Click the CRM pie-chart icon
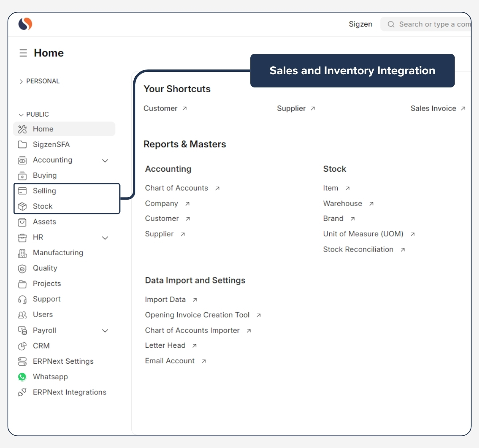The height and width of the screenshot is (448, 479). coord(22,346)
